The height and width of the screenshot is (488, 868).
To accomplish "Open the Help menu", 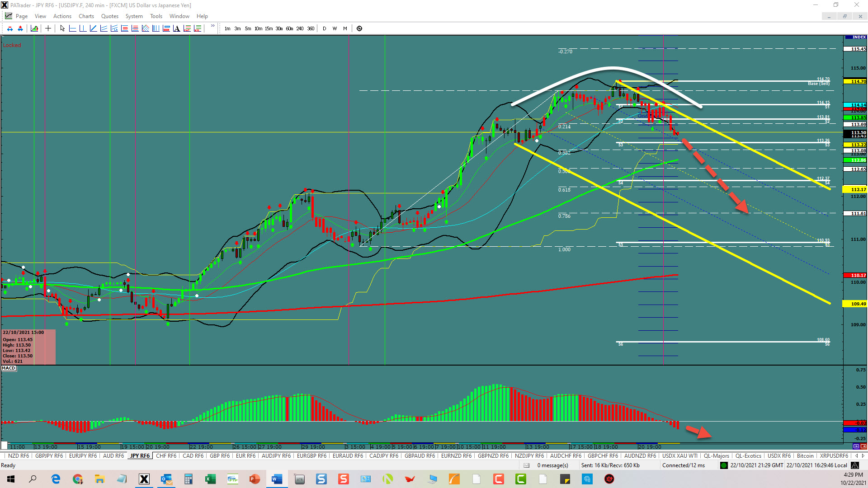I will (x=202, y=16).
